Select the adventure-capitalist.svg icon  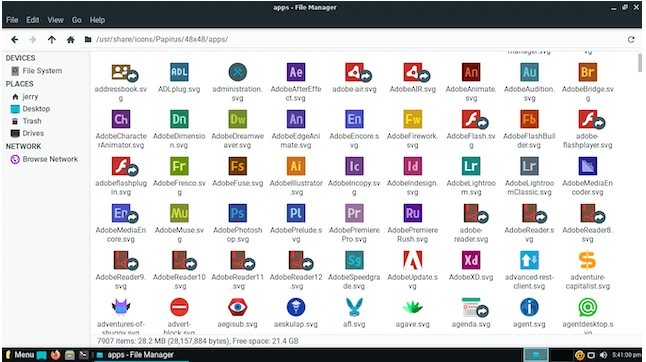587,260
